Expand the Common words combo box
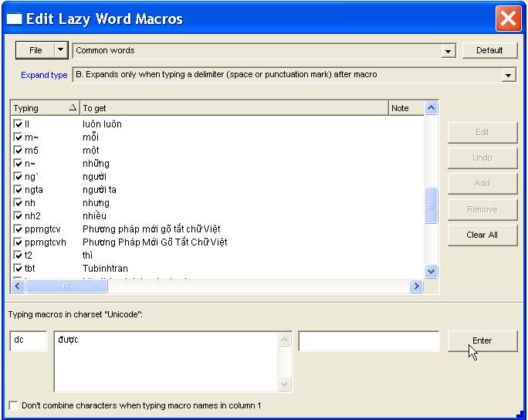 pyautogui.click(x=448, y=51)
